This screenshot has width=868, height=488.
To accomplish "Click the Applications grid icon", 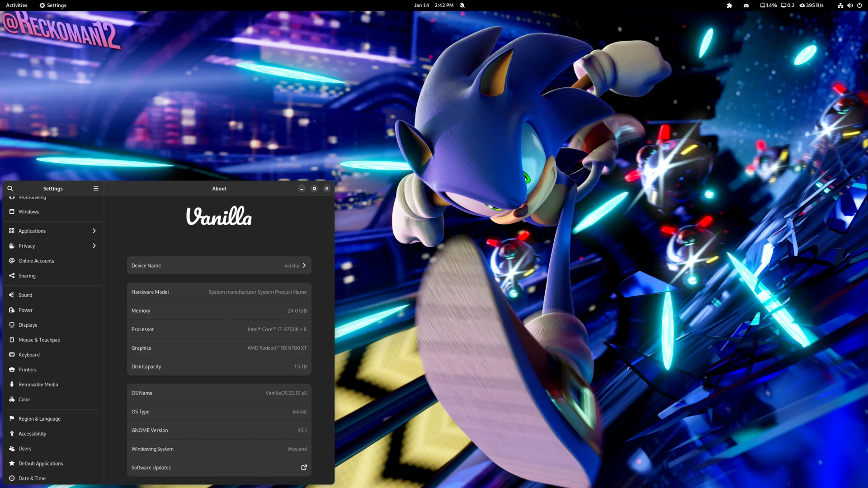I will pos(12,231).
